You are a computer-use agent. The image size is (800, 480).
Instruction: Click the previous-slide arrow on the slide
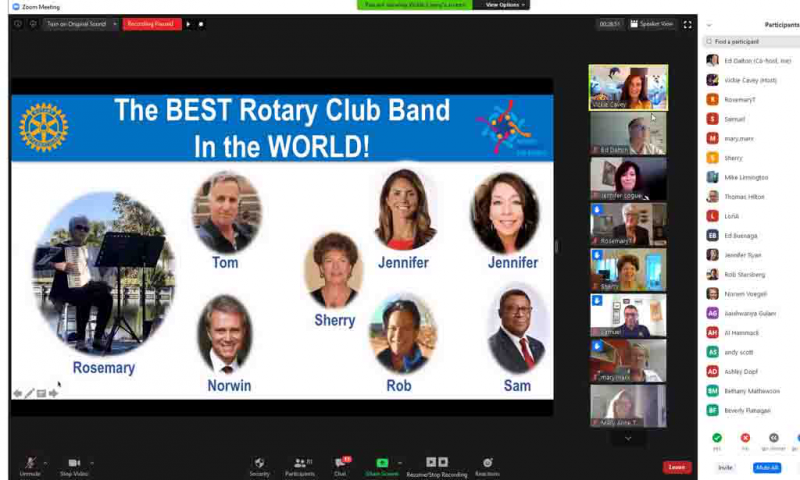click(x=18, y=393)
